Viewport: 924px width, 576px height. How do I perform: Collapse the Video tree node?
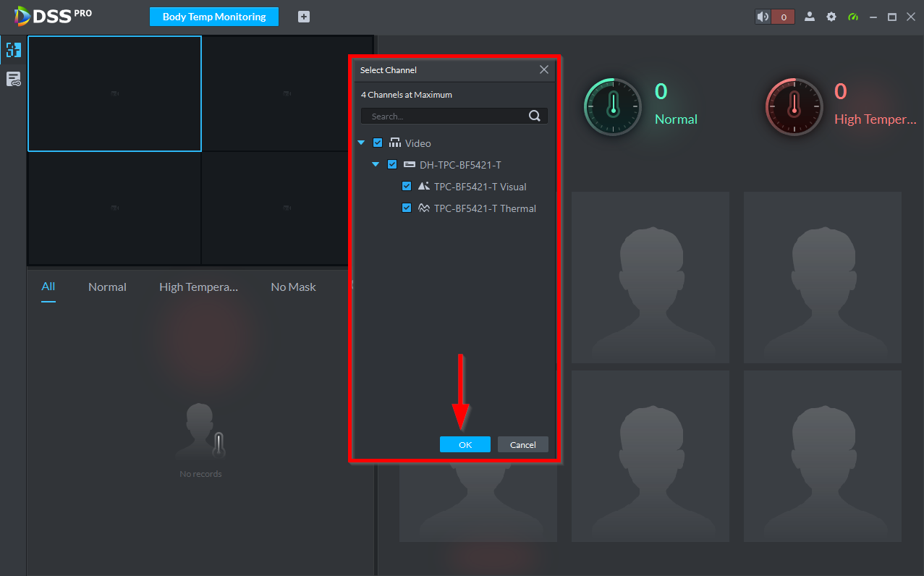(361, 143)
